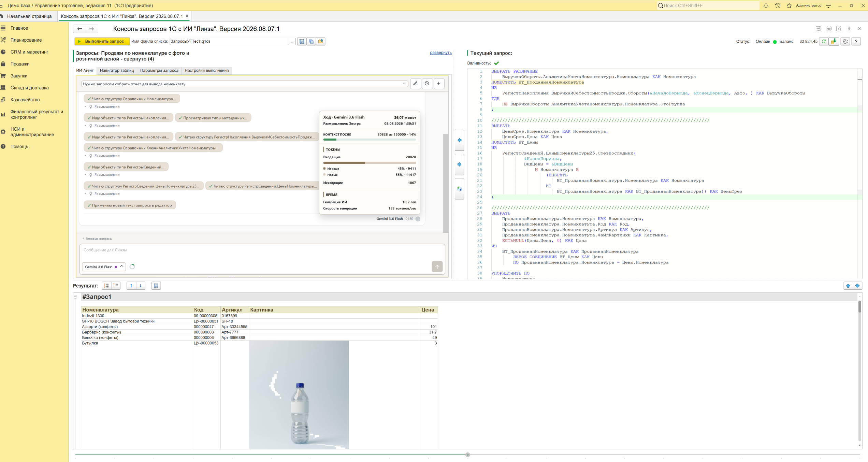Open the Главное section

pos(19,28)
